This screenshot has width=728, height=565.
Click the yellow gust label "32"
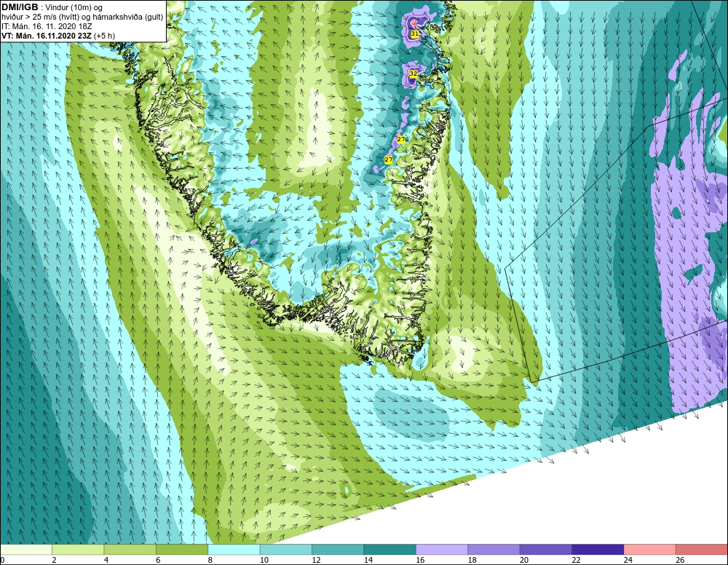414,74
